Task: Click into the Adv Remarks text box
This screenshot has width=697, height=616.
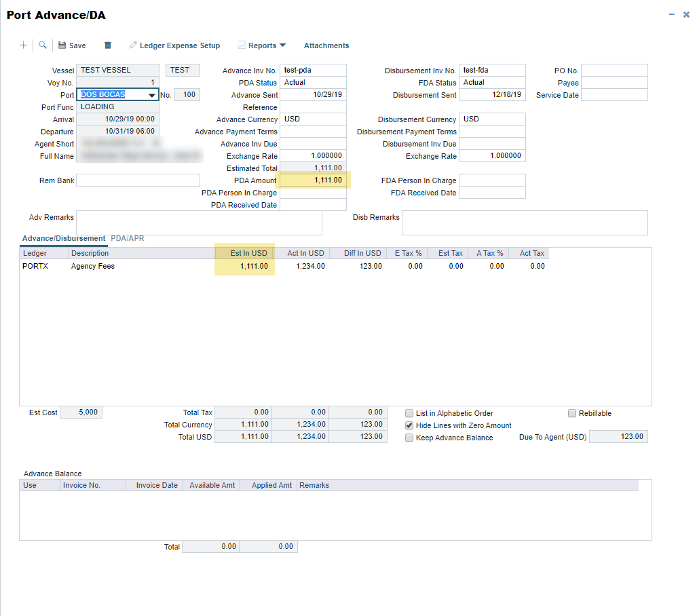Action: 199,223
